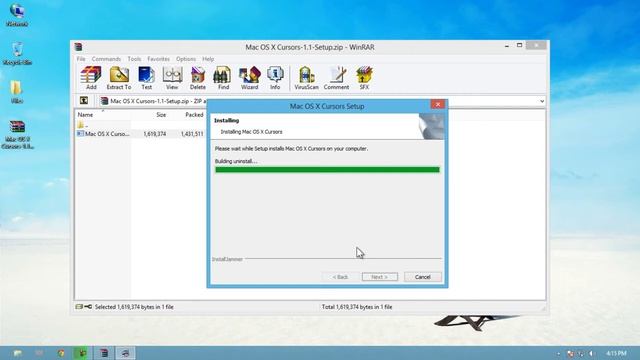Click the WinRAR title bar app icon
The image size is (640, 360).
pos(78,47)
